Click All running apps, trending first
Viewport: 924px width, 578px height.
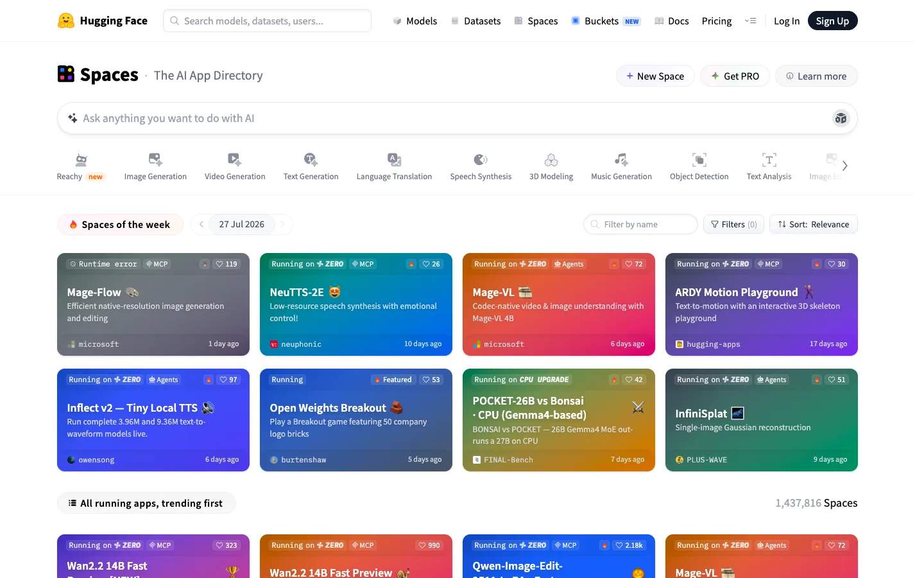146,503
